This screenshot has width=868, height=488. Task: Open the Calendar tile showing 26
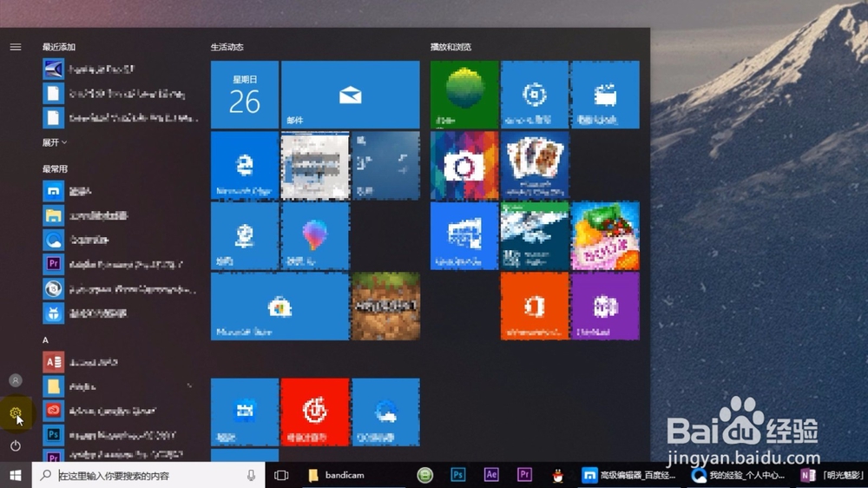click(245, 95)
